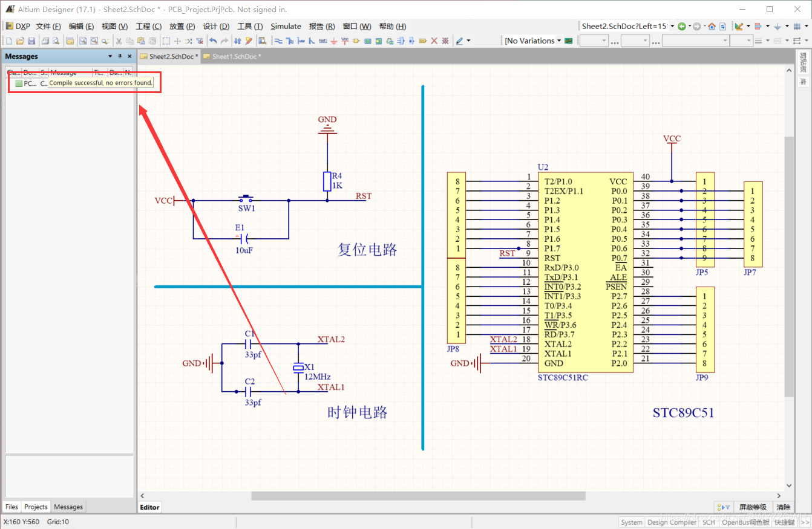Select the Messages tab at bottom
Viewport: 812px width, 529px height.
68,507
